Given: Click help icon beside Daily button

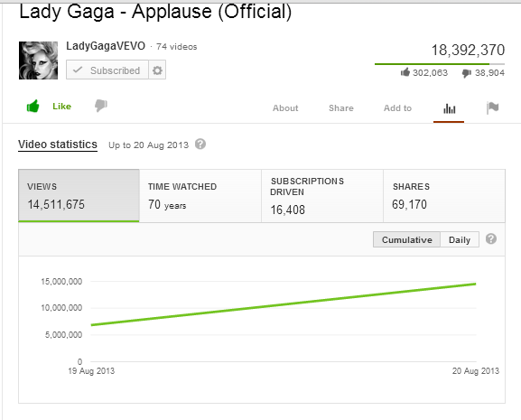Looking at the screenshot, I should click(x=491, y=238).
